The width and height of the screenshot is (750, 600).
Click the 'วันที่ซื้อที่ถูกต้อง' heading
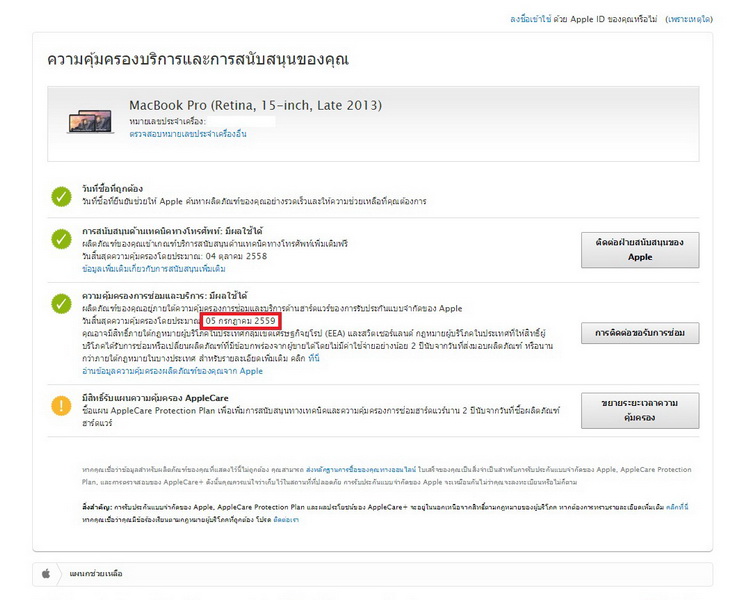[x=112, y=189]
